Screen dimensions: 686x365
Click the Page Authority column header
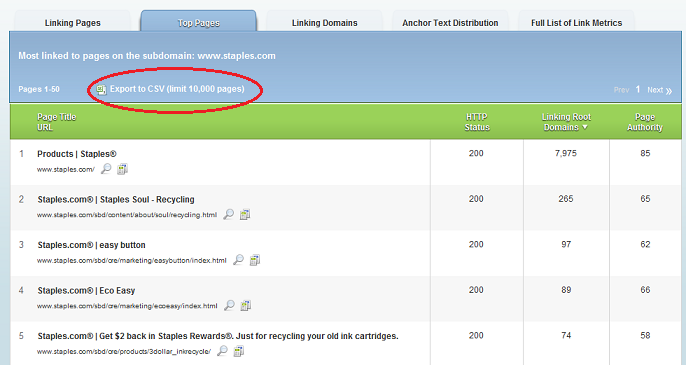coord(645,122)
